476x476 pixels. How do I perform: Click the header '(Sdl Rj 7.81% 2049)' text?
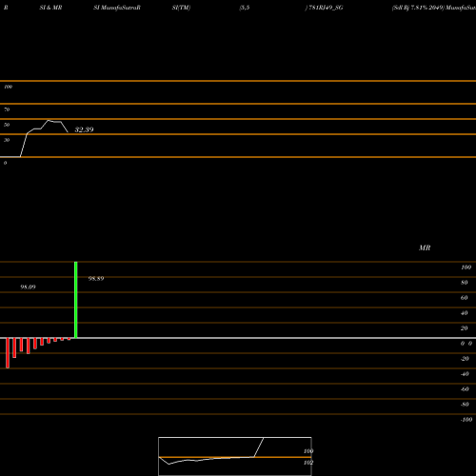pos(418,8)
